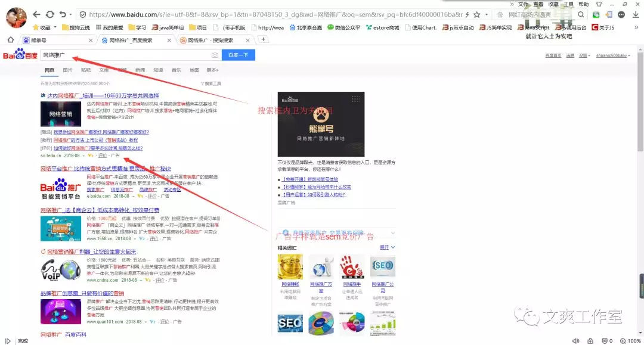
Task: Click the Baidu search input field
Action: tap(126, 55)
